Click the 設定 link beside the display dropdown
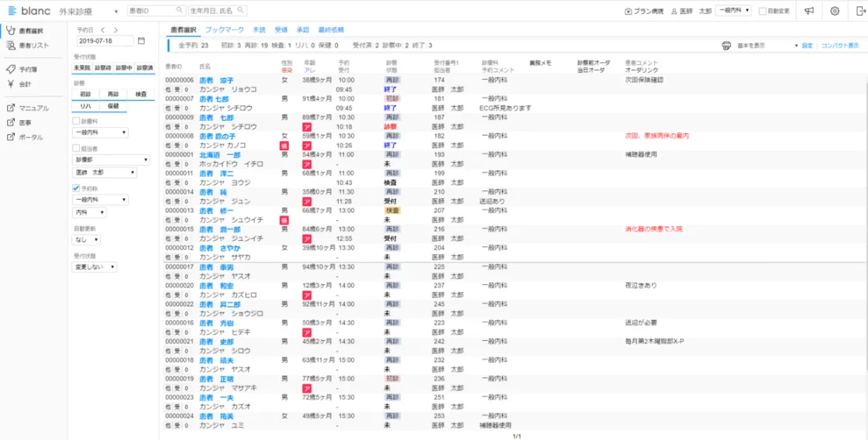This screenshot has width=868, height=440. tap(808, 46)
